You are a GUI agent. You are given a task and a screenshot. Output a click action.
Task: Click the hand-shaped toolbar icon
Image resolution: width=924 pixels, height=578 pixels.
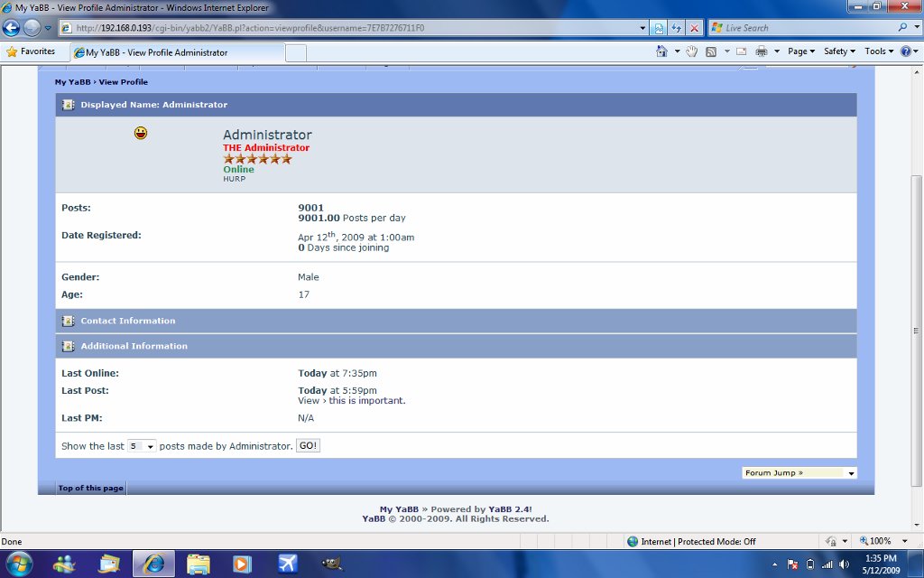point(692,51)
